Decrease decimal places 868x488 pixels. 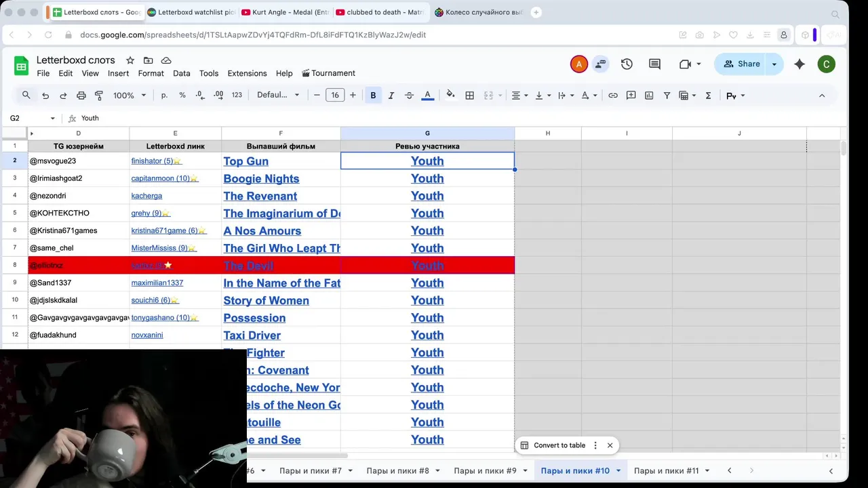pyautogui.click(x=200, y=96)
